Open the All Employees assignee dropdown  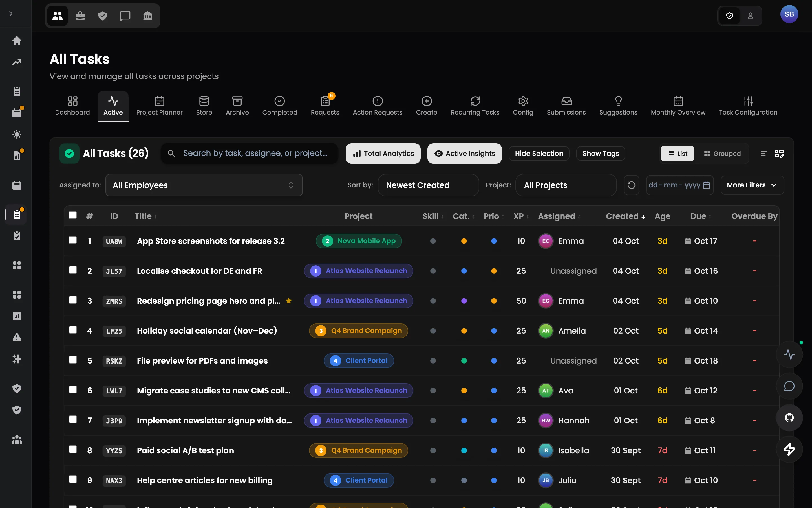(204, 185)
